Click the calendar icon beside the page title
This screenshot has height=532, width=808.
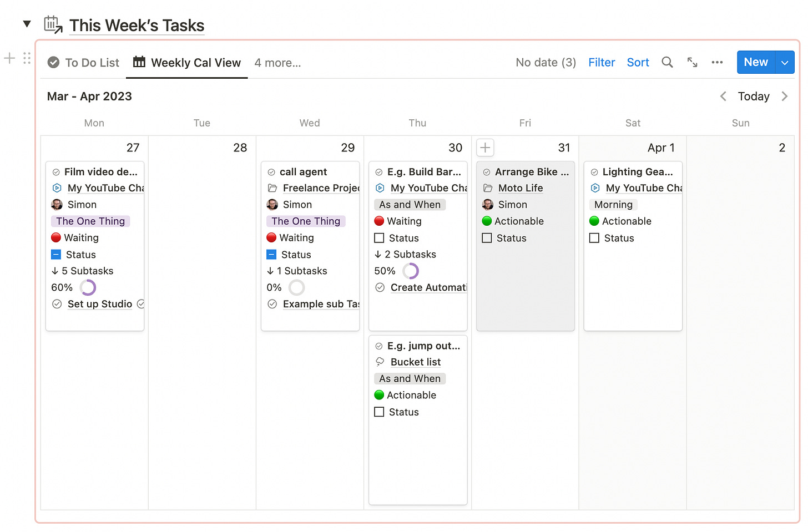[53, 23]
